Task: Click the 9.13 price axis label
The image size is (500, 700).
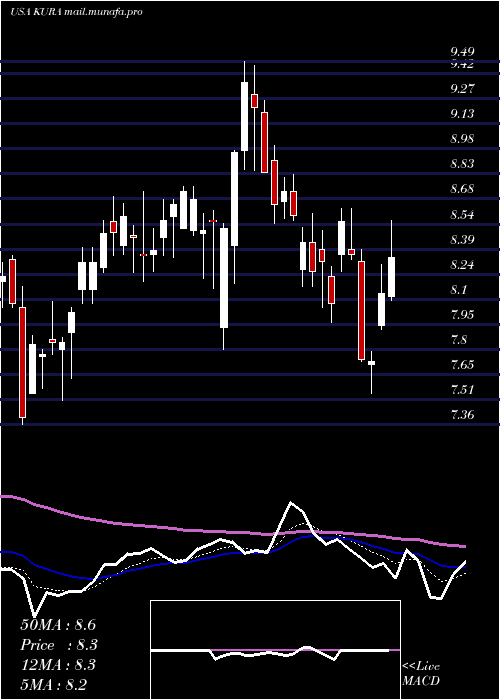Action: [462, 114]
